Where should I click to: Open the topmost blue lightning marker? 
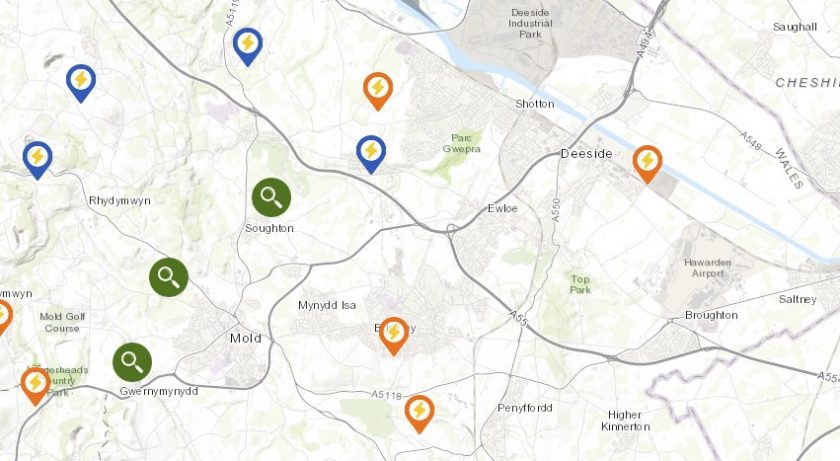tap(248, 47)
